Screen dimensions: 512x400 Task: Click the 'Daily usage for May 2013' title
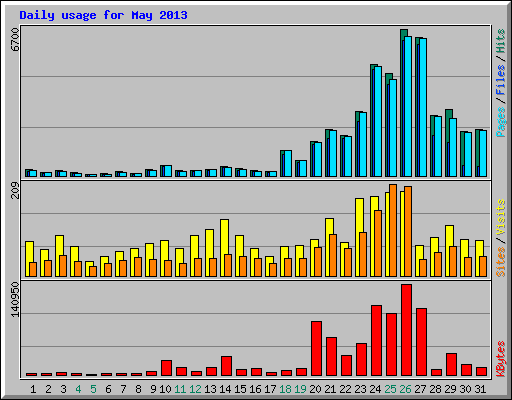(x=103, y=15)
